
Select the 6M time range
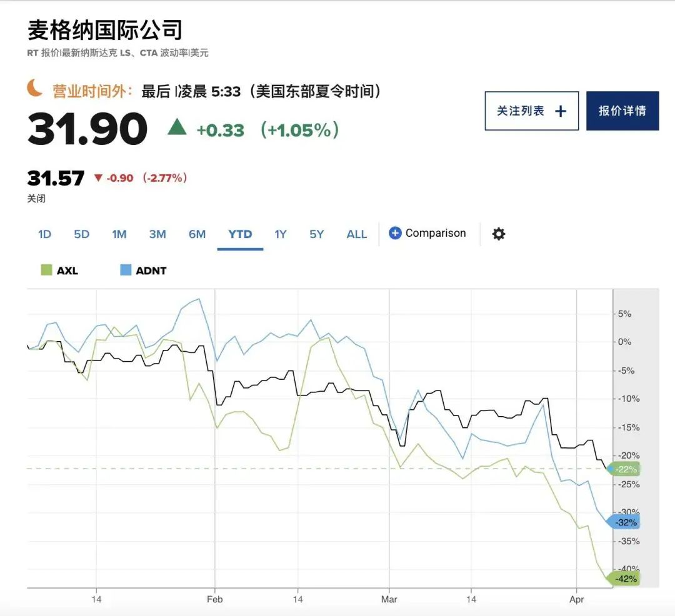(x=197, y=234)
